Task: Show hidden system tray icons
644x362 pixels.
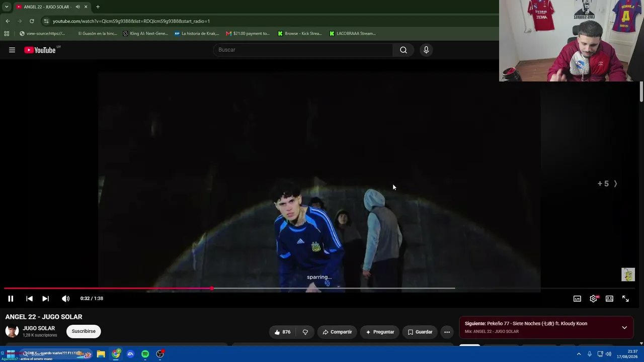Action: [x=579, y=354]
